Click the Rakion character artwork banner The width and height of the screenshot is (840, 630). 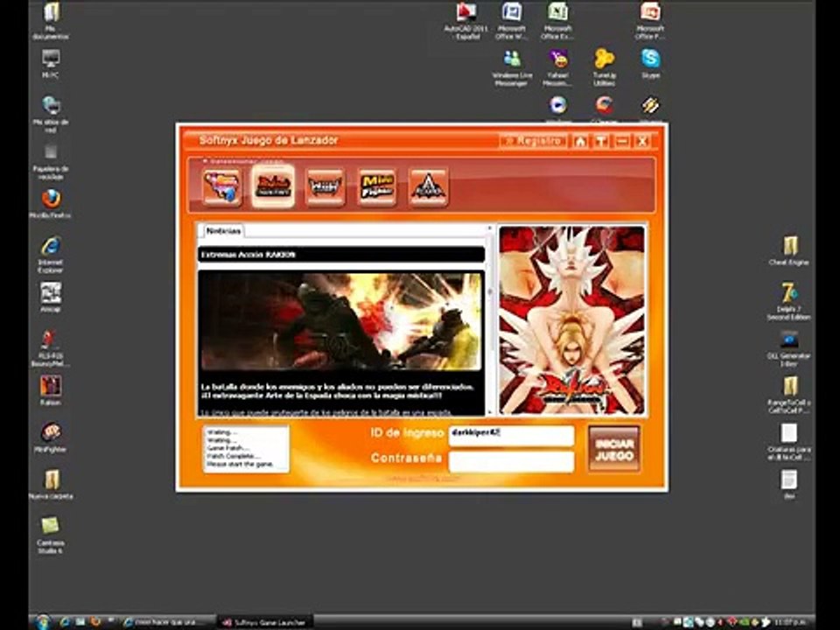(571, 320)
